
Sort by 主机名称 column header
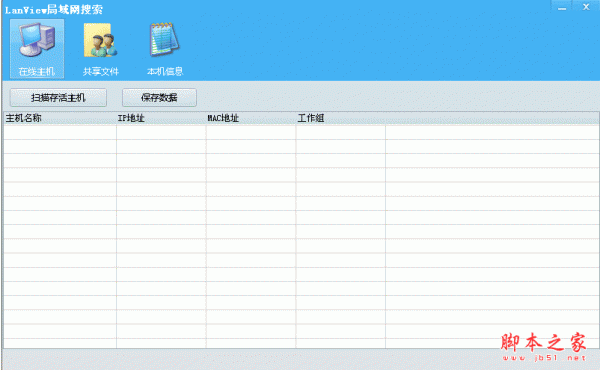(x=60, y=118)
